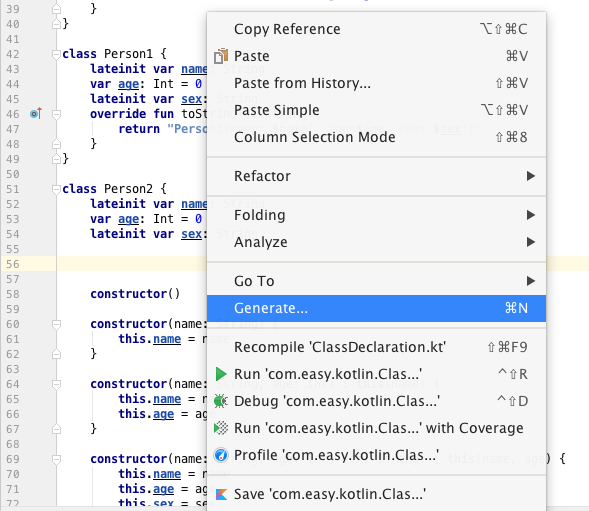Click Recompile 'ClassDeclaration.kt'
This screenshot has height=511, width=589.
(376, 347)
